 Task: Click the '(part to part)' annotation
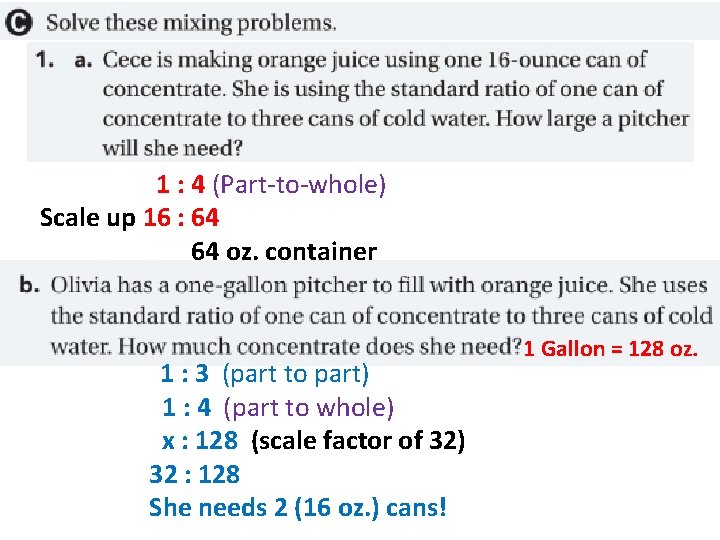click(296, 375)
